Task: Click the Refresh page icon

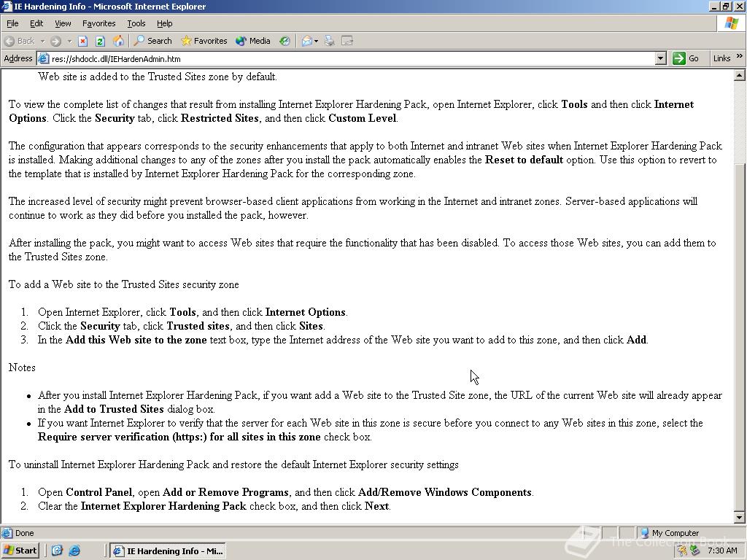Action: (100, 41)
